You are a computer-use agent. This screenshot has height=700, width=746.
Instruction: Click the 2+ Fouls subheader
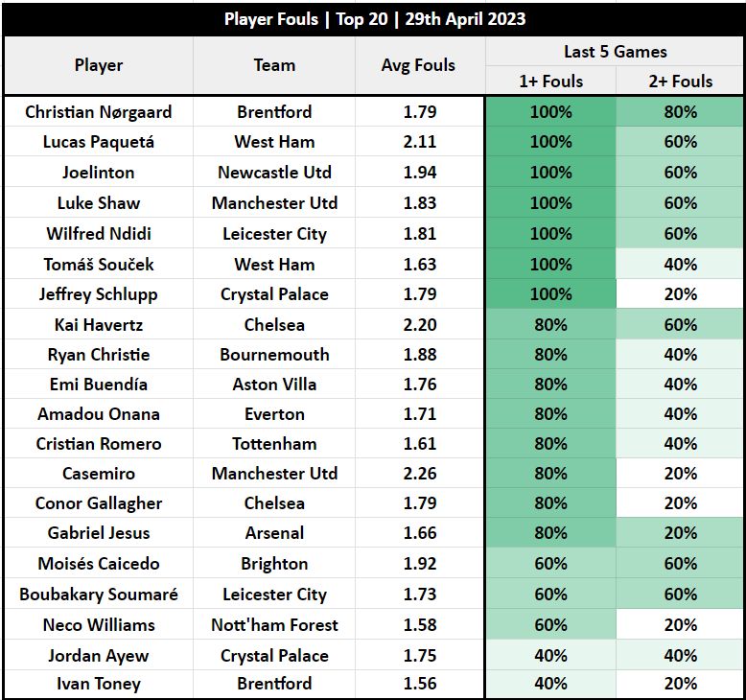pos(680,81)
